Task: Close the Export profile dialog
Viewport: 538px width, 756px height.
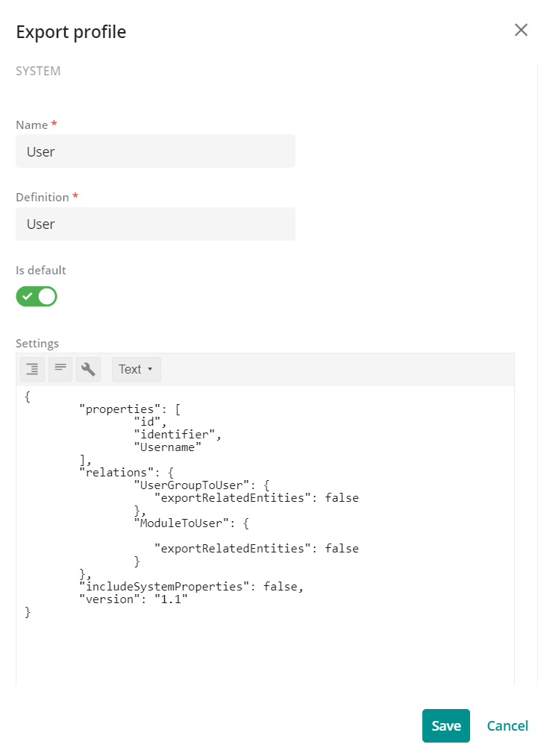Action: point(521,30)
